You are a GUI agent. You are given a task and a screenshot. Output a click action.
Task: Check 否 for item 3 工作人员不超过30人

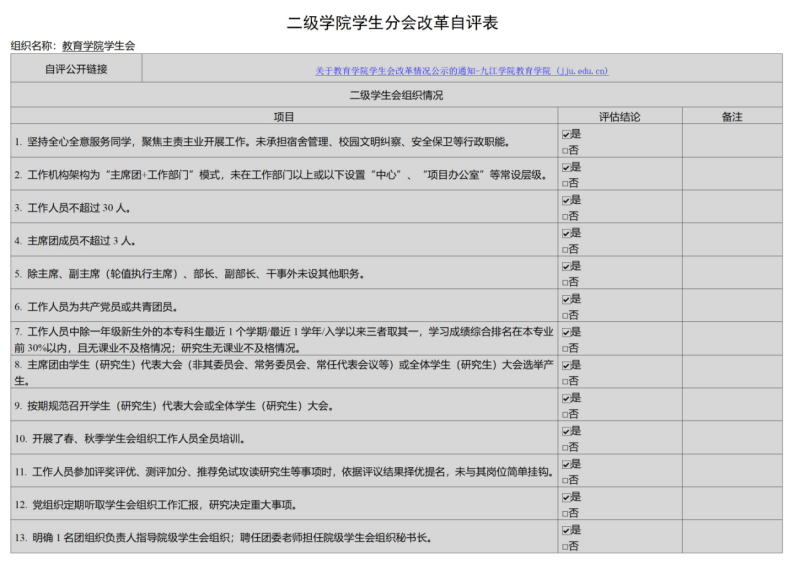point(565,217)
